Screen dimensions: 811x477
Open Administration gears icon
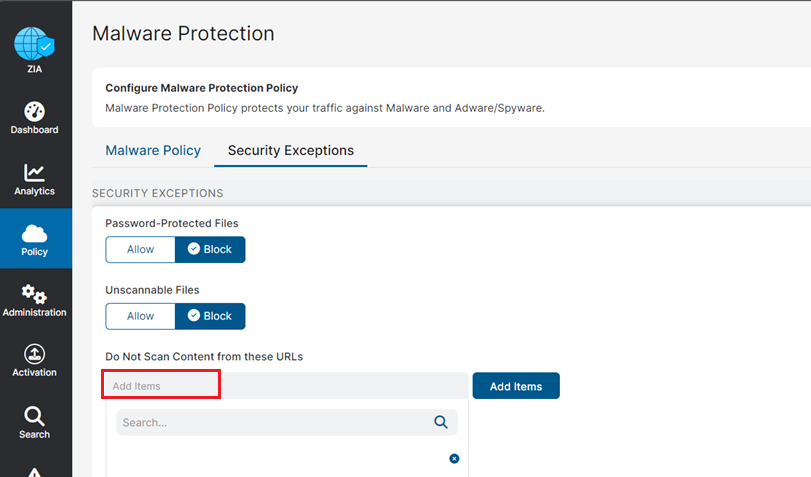(x=34, y=294)
